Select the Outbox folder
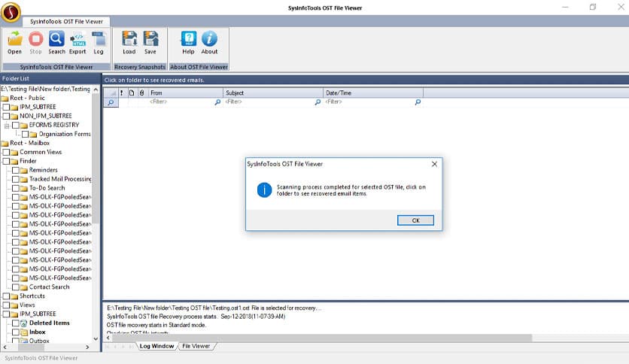629x364 pixels. (x=39, y=341)
